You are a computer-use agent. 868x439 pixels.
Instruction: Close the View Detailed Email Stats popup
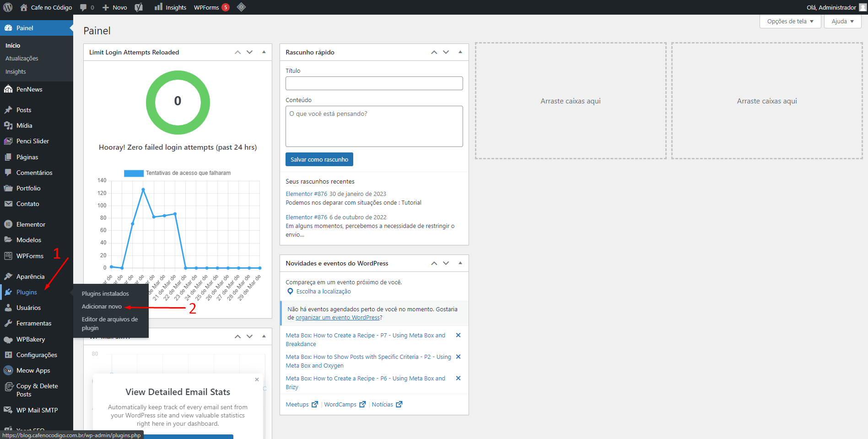click(257, 379)
